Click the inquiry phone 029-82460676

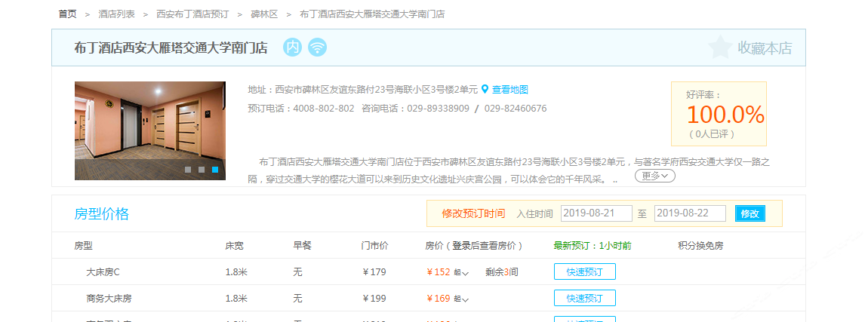tap(516, 109)
